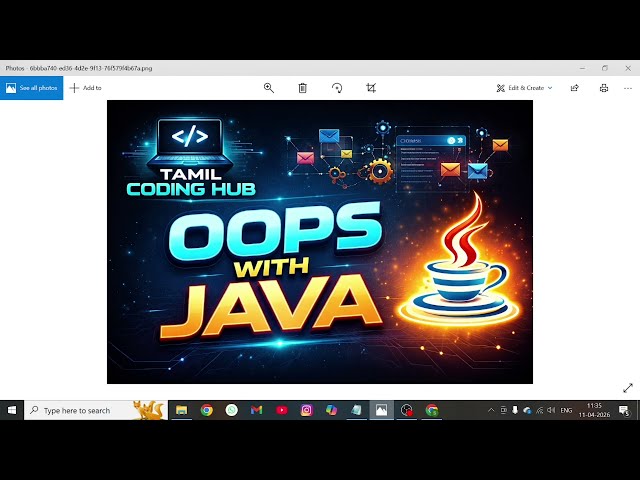The width and height of the screenshot is (640, 480).
Task: Click the OOPS with Java image
Action: pyautogui.click(x=320, y=242)
